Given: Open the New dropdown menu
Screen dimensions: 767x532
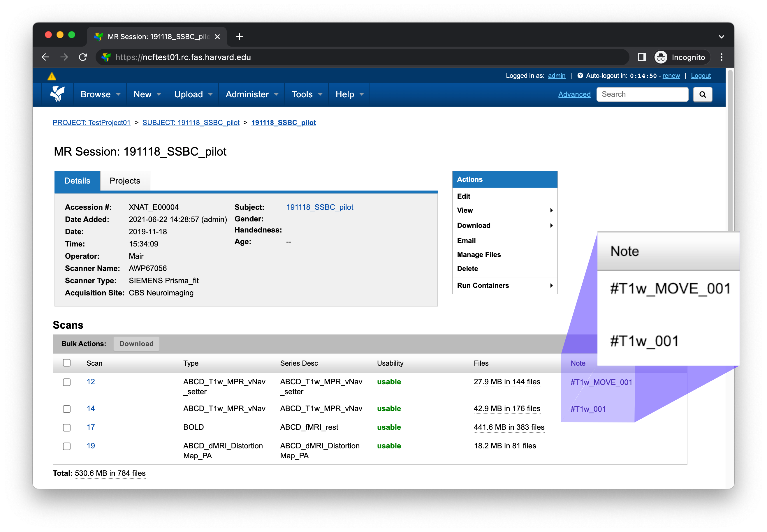Looking at the screenshot, I should click(x=147, y=94).
